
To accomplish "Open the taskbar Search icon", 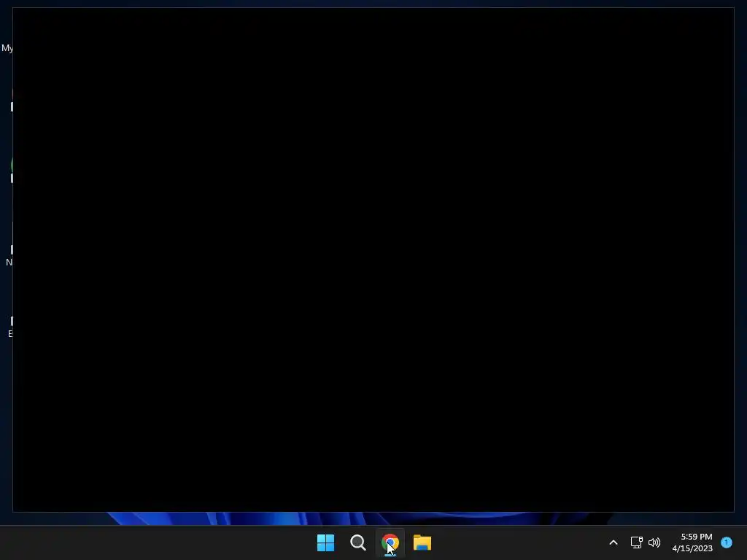I will tap(357, 542).
